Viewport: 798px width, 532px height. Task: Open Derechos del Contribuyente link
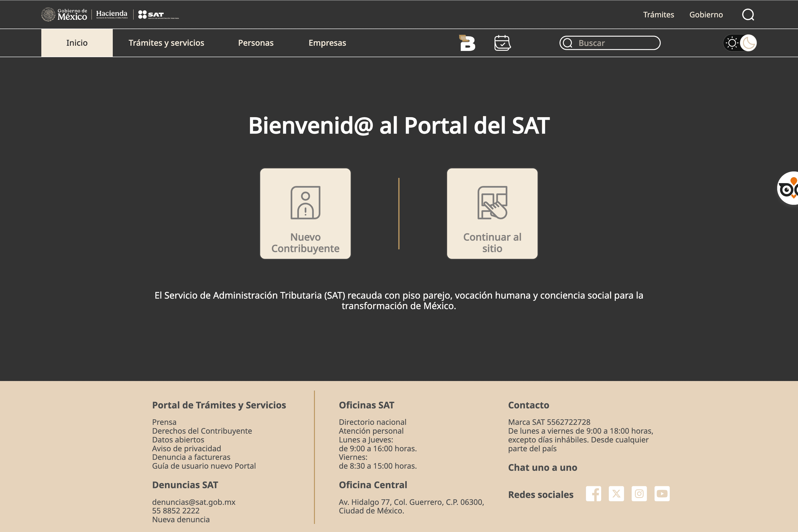point(202,431)
